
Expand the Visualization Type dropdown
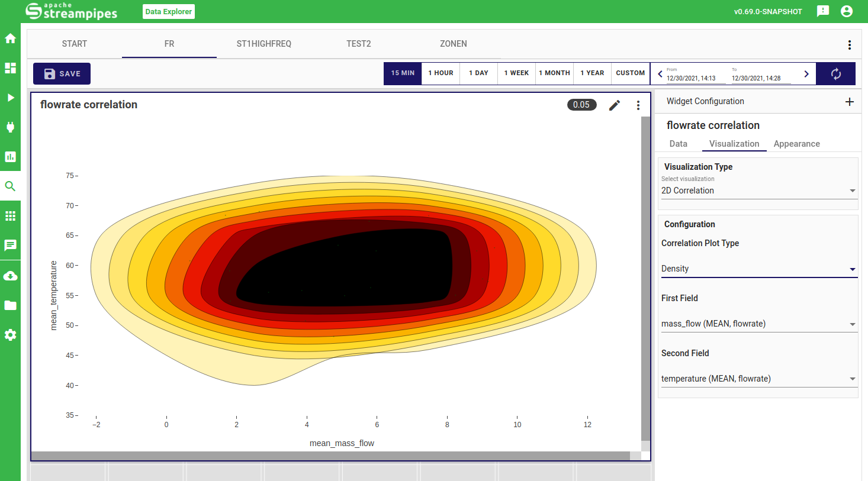coord(758,191)
